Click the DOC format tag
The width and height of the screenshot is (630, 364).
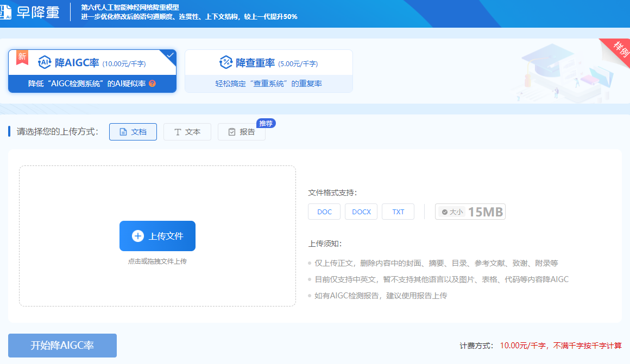324,212
